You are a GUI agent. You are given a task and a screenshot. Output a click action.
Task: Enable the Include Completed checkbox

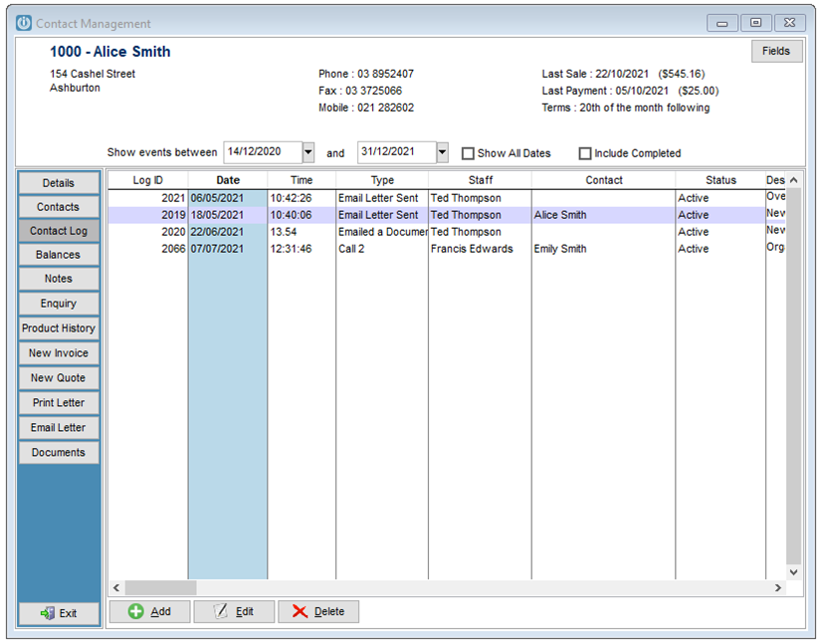585,152
